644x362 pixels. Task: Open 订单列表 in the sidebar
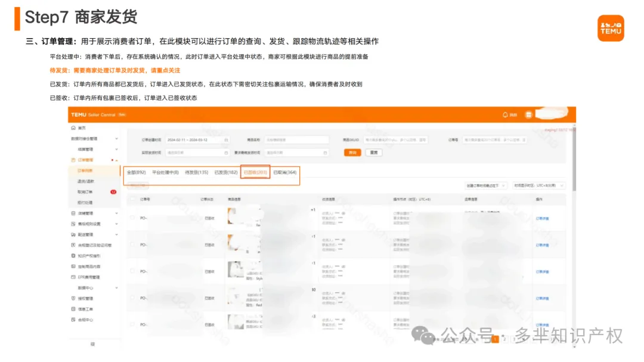[x=85, y=171]
